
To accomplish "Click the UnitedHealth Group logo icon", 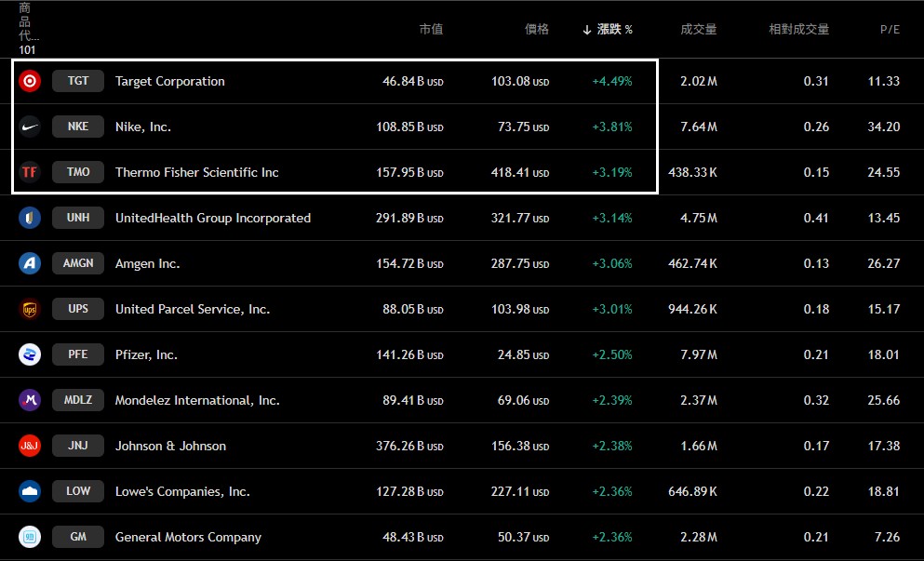I will [x=30, y=218].
